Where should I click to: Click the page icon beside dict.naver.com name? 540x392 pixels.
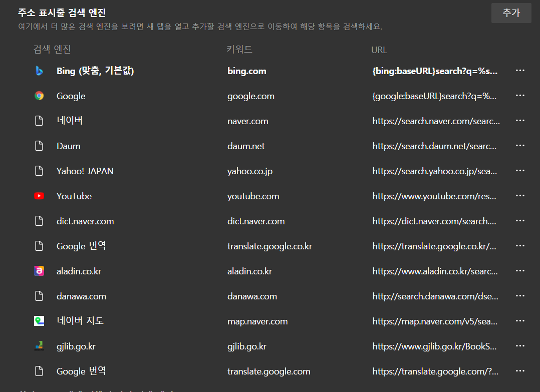coord(39,221)
